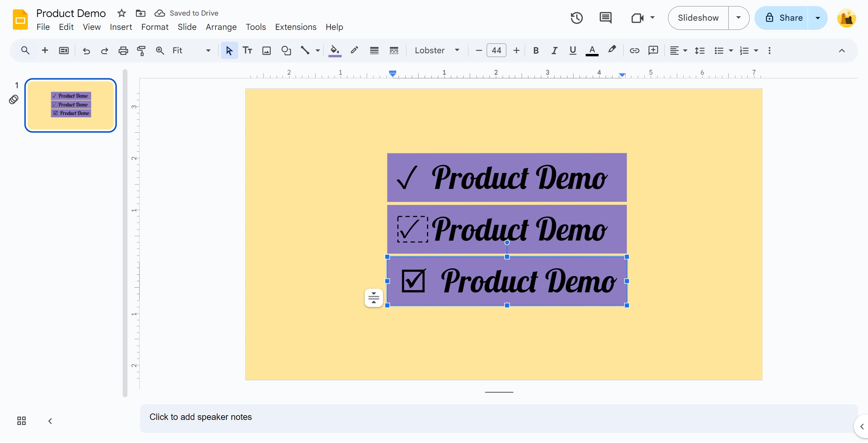Viewport: 868px width, 443px height.
Task: Insert an image from toolbar
Action: click(x=266, y=51)
